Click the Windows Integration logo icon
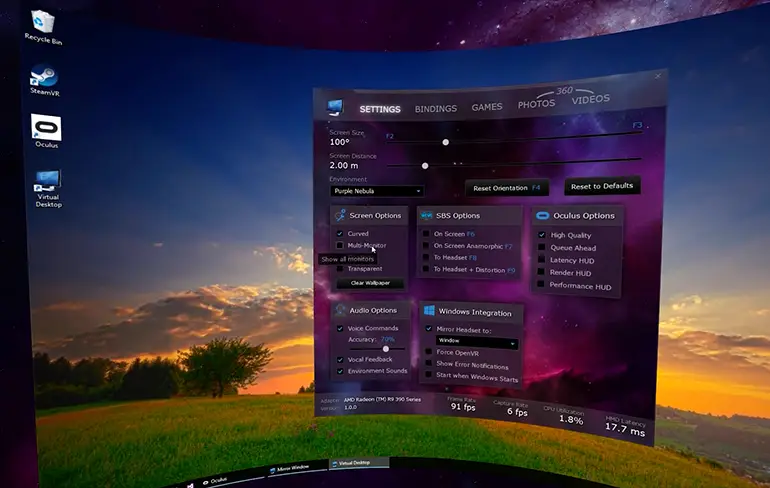This screenshot has width=770, height=488. [x=429, y=311]
